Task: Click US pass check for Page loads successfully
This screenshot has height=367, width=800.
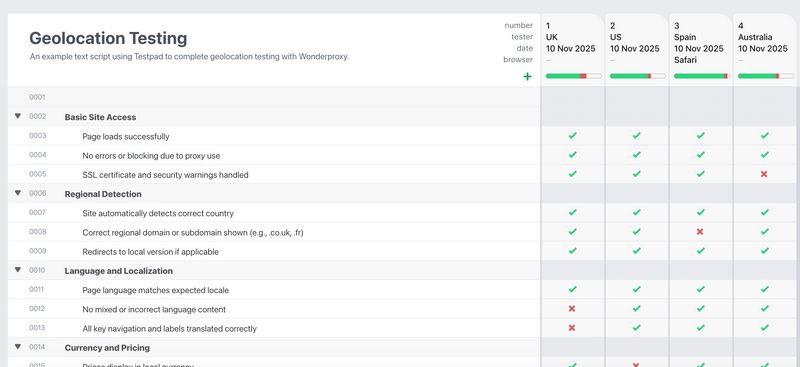Action: tap(636, 136)
